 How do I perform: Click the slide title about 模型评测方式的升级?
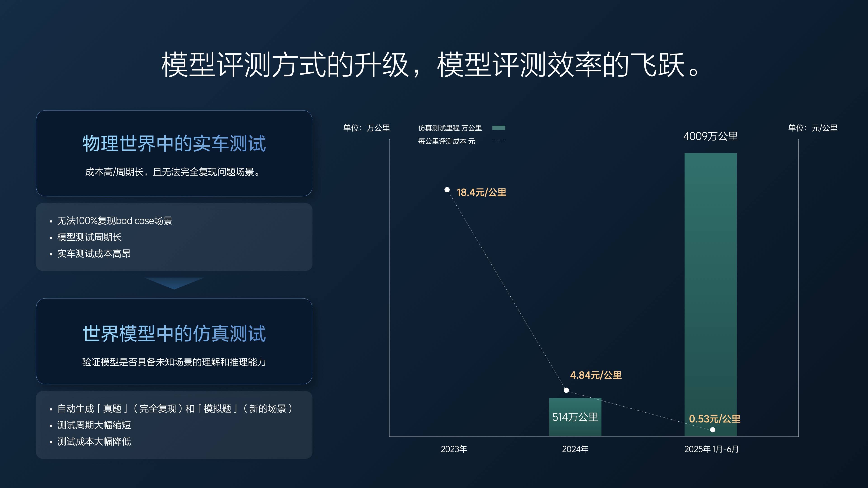pos(434,65)
